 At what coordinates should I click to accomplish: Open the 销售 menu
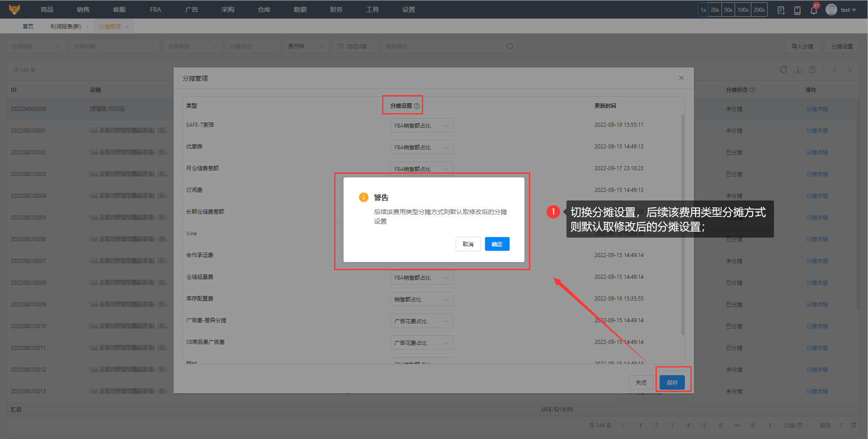click(x=83, y=10)
